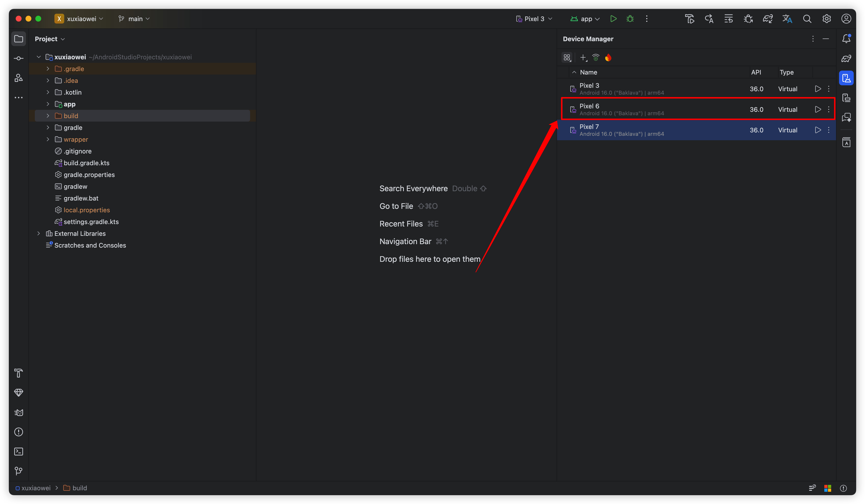
Task: Open the Terminal tool window icon
Action: coord(19,452)
